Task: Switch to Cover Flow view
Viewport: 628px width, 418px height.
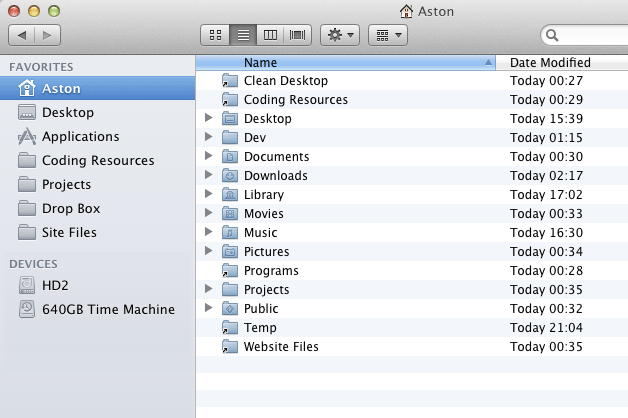Action: (297, 35)
